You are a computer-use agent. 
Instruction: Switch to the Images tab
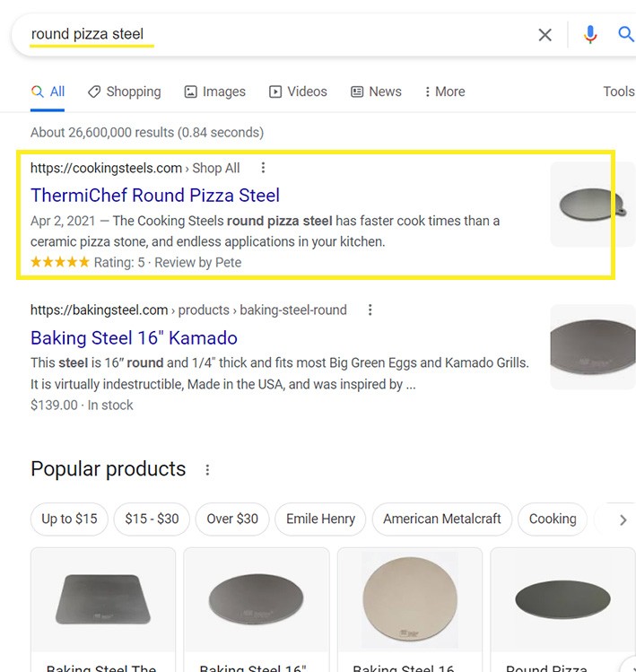pyautogui.click(x=214, y=92)
